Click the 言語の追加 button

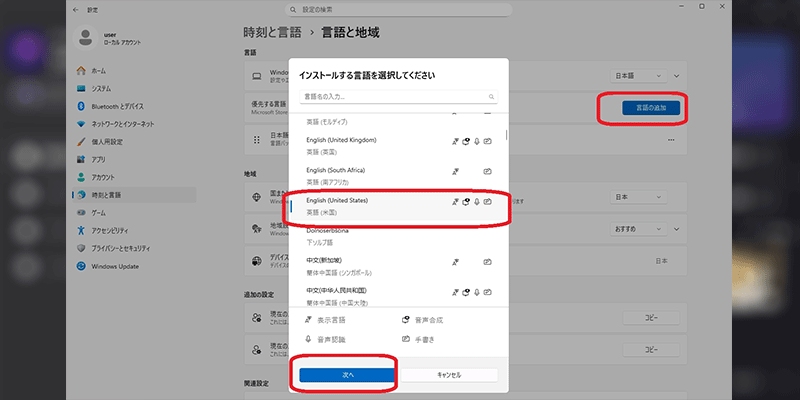coord(651,108)
